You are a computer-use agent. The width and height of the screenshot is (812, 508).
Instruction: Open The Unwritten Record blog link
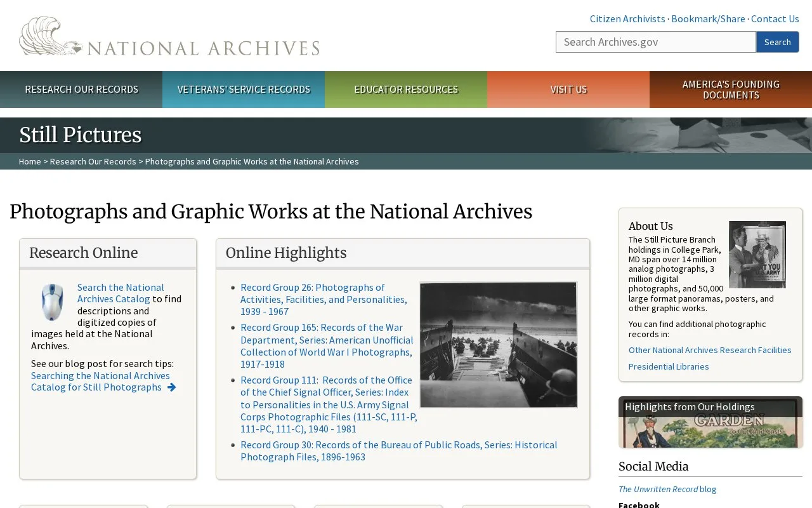pyautogui.click(x=667, y=489)
